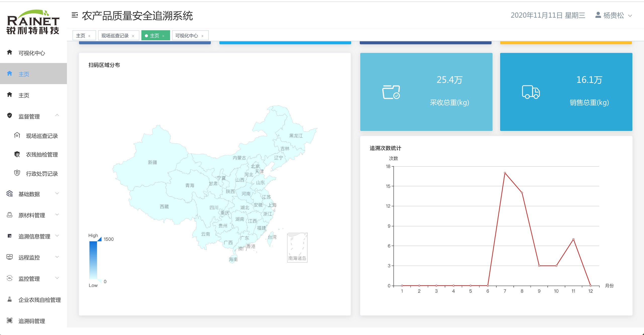Click the sidebar collapse hamburger icon
The width and height of the screenshot is (644, 335).
coord(75,15)
